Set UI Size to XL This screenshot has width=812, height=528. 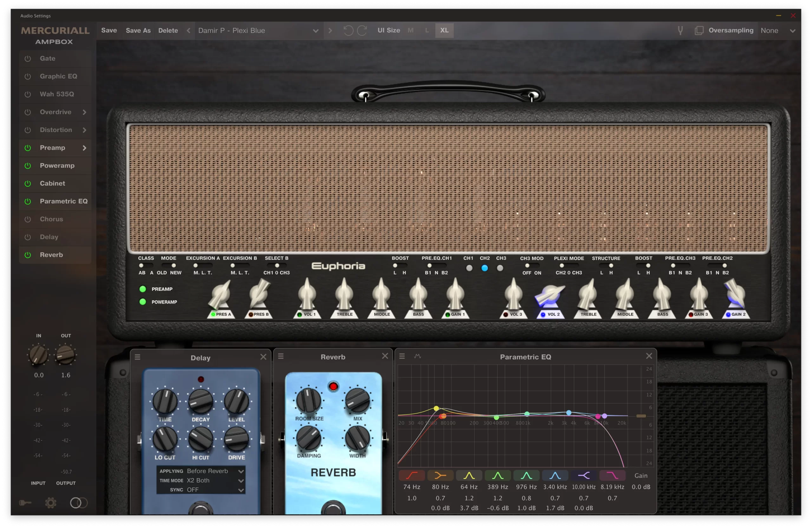click(444, 30)
